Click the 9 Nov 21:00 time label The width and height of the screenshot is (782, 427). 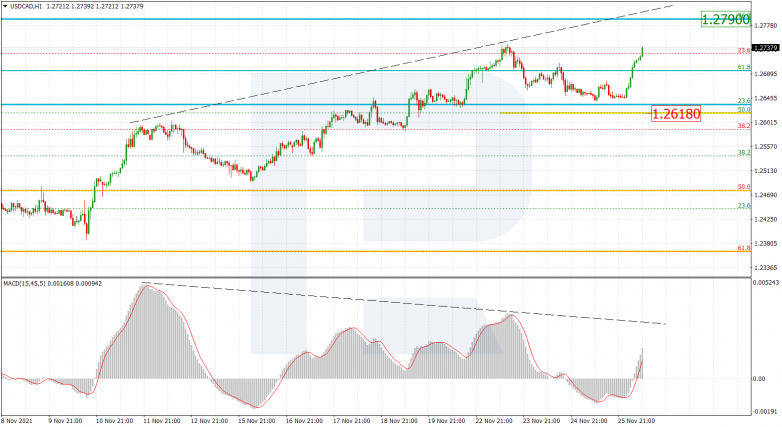65,421
